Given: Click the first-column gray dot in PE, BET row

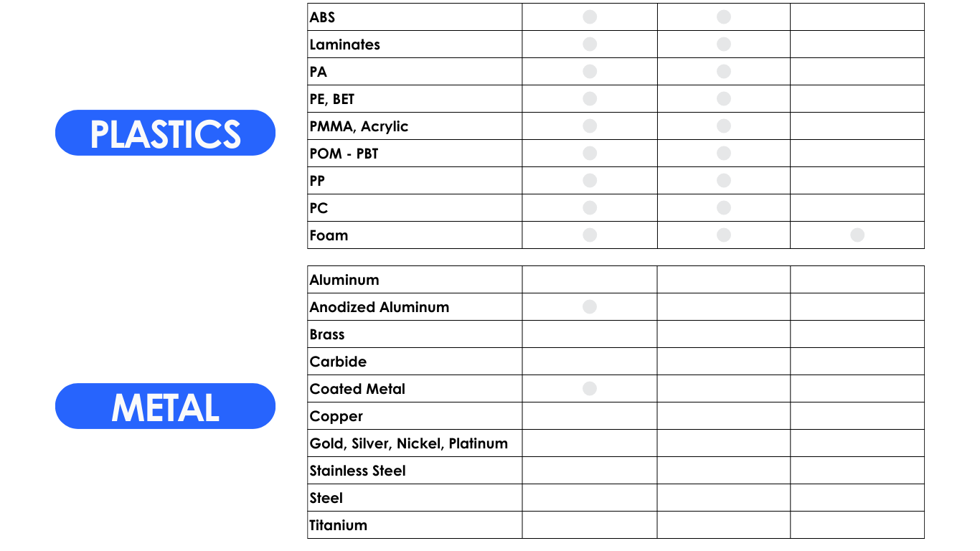Looking at the screenshot, I should [590, 99].
